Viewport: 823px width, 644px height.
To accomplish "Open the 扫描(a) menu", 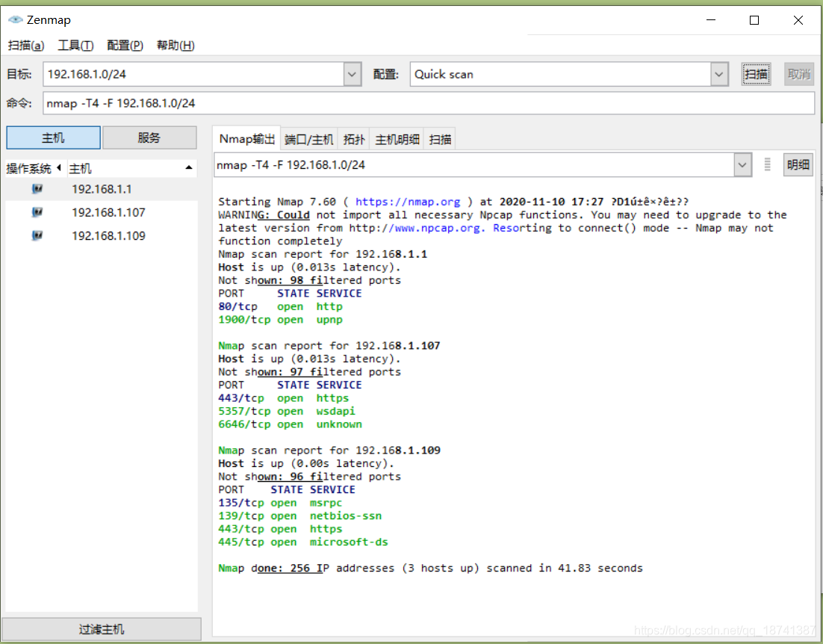I will pyautogui.click(x=26, y=45).
